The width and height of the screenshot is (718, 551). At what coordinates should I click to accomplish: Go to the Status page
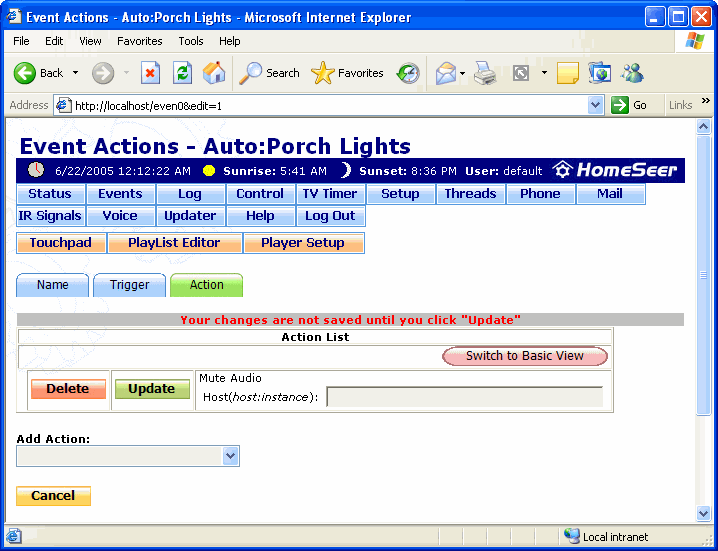coord(50,194)
